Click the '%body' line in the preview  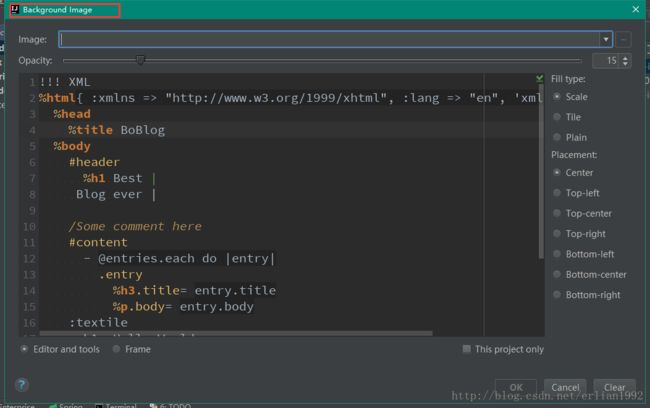click(72, 146)
